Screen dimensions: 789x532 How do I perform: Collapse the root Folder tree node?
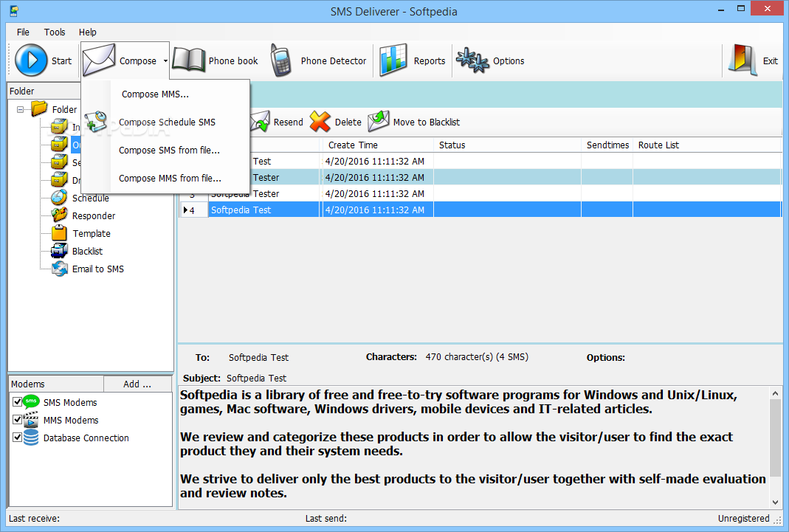(20, 109)
